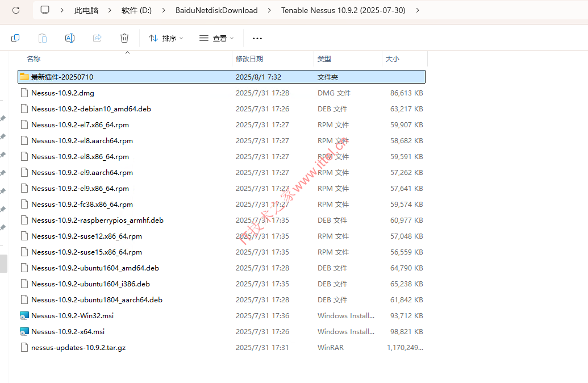Sort by the 大小 column header
This screenshot has height=383, width=588.
392,59
